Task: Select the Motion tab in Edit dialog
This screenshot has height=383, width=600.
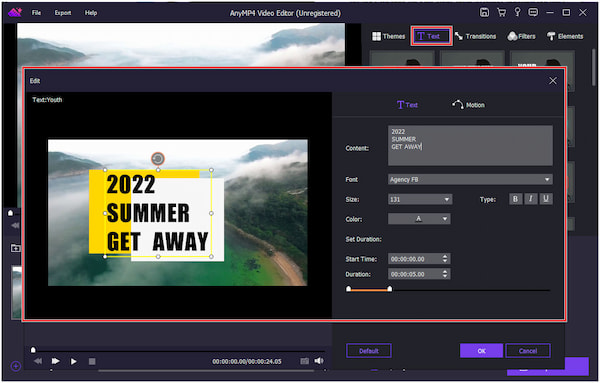Action: coord(468,105)
